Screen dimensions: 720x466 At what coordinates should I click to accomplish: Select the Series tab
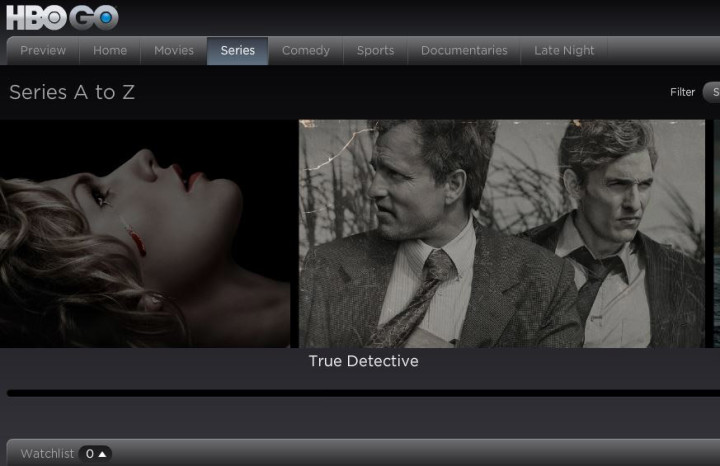[237, 51]
